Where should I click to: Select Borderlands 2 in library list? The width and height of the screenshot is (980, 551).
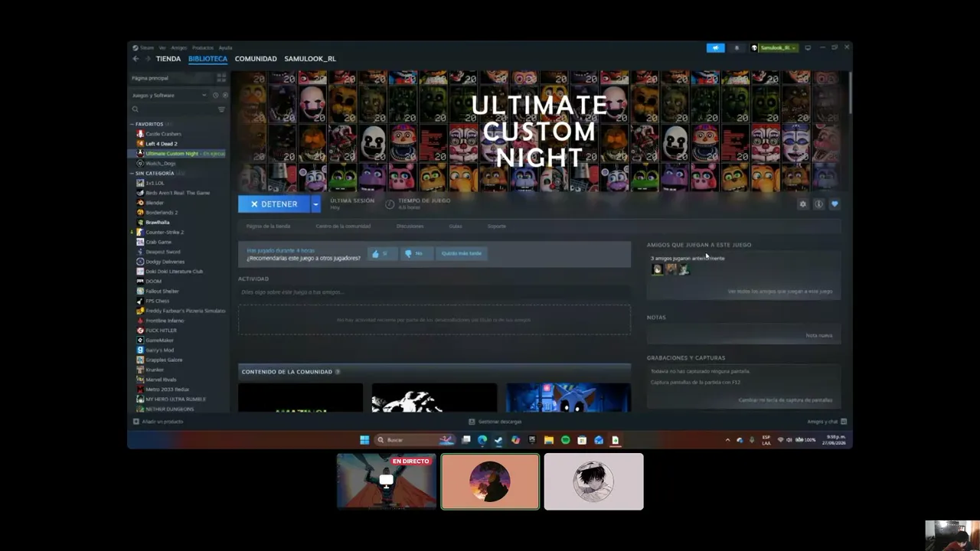coord(162,213)
